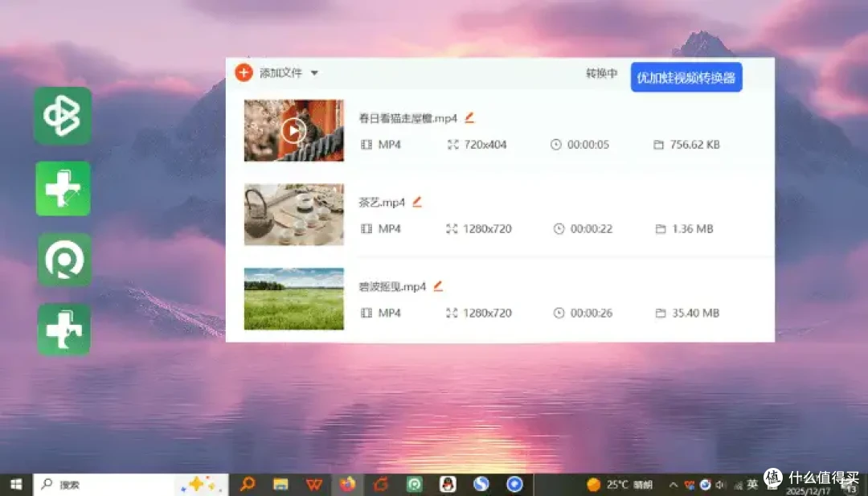
Task: Open the WPS Office taskbar icon
Action: point(314,485)
